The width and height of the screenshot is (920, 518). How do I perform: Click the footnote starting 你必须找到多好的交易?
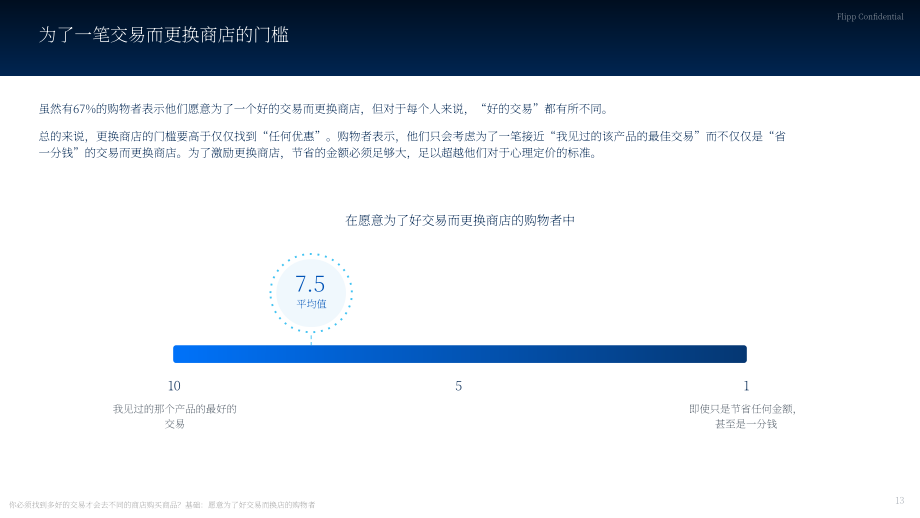162,505
